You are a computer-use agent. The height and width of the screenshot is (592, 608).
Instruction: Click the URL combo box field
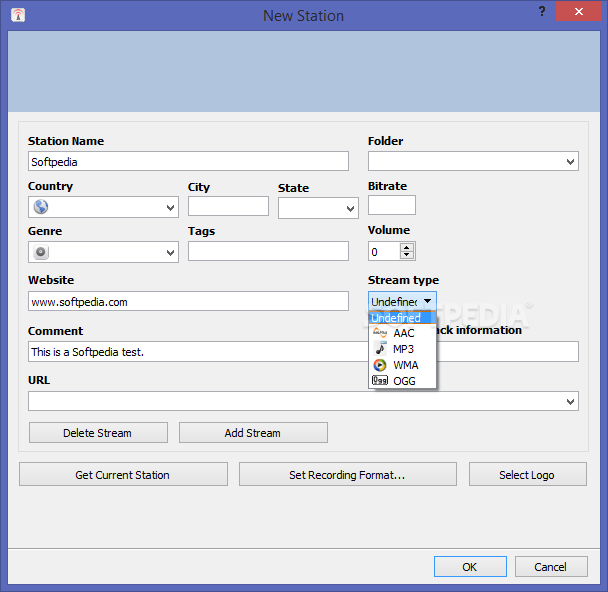tap(303, 401)
